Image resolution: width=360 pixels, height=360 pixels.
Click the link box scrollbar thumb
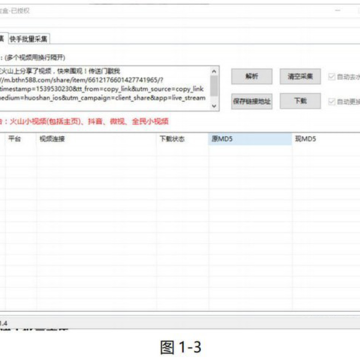click(x=214, y=86)
